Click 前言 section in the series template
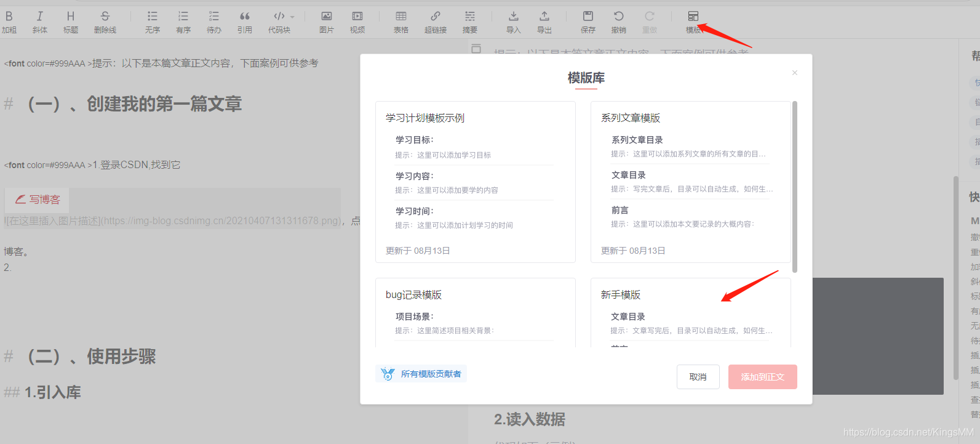 [620, 210]
